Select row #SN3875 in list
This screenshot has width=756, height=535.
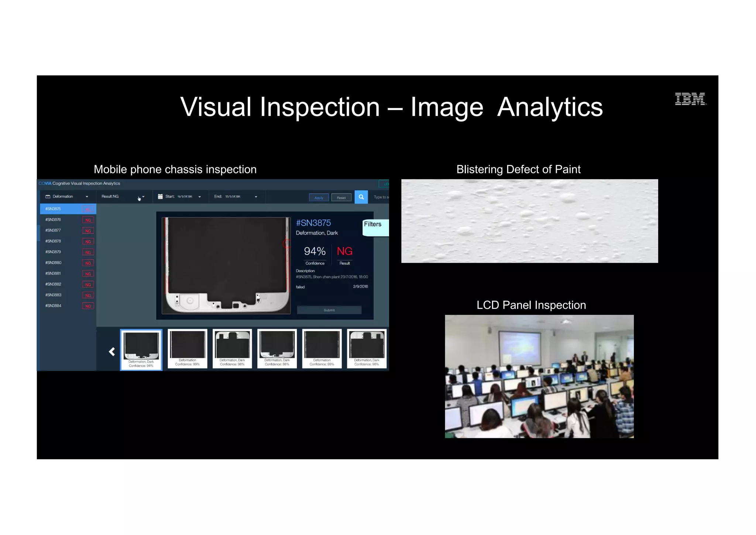coord(68,209)
